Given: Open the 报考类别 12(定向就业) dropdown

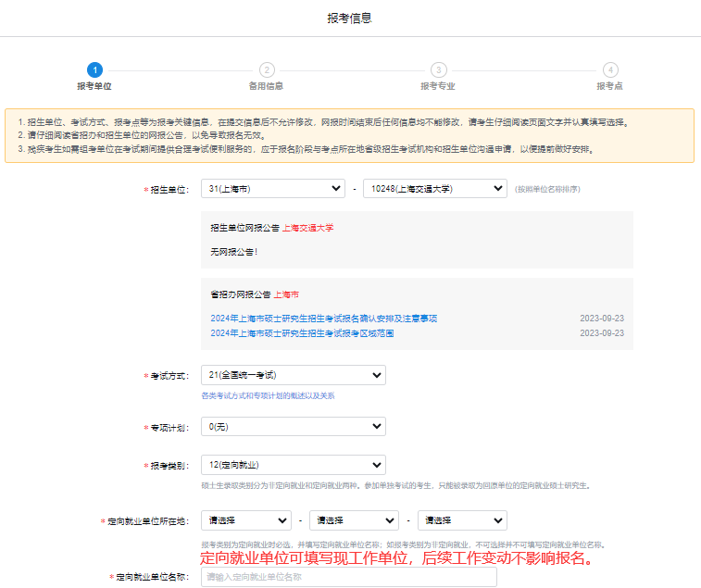Looking at the screenshot, I should pyautogui.click(x=293, y=465).
